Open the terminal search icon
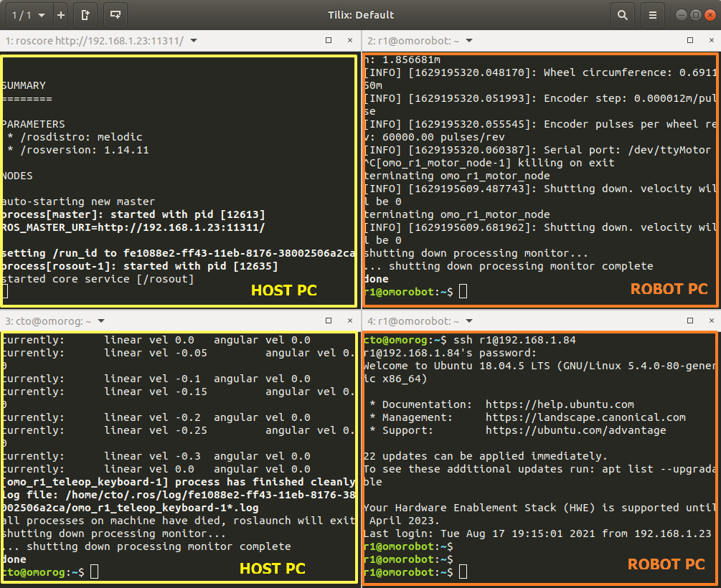721x588 pixels. tap(623, 15)
